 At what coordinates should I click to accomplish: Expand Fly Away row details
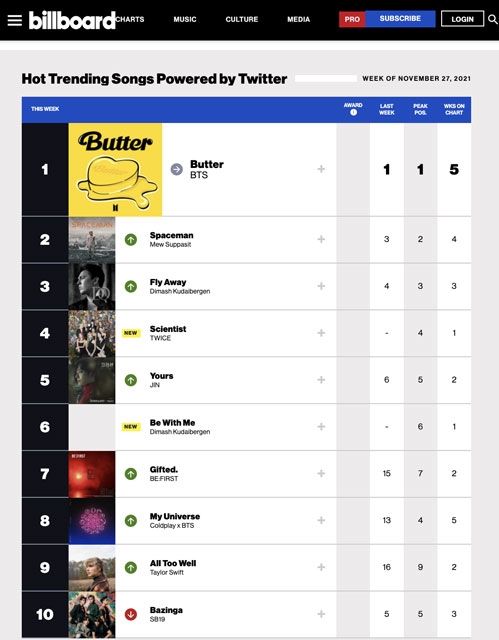[321, 286]
